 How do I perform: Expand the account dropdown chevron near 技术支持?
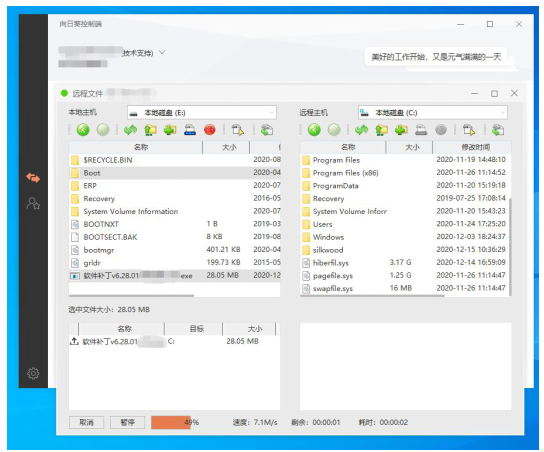[162, 52]
